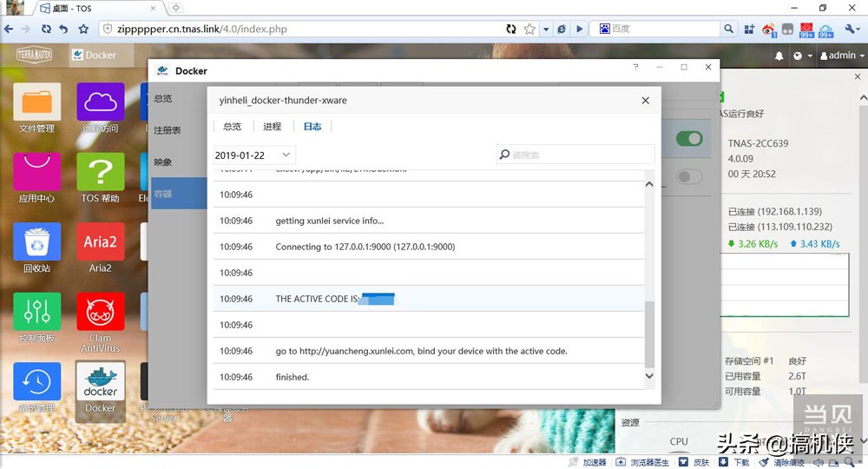Click the Docker window help question mark
This screenshot has width=868, height=469.
click(635, 67)
